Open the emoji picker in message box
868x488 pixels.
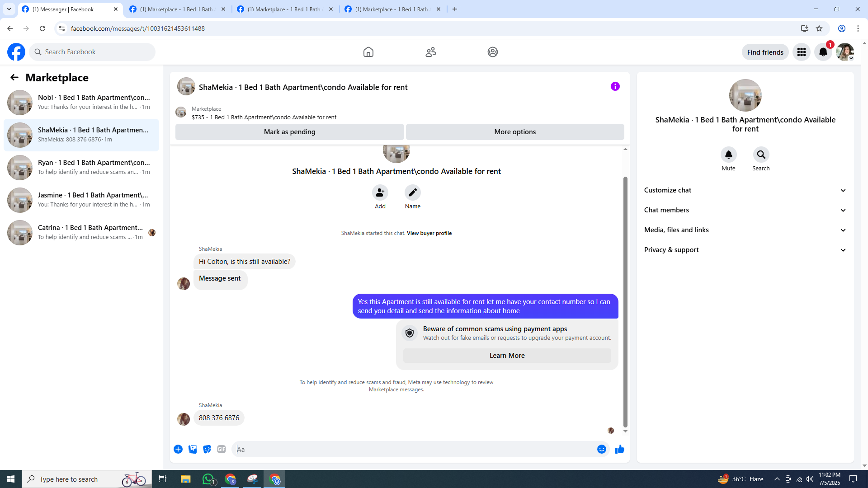click(x=601, y=449)
